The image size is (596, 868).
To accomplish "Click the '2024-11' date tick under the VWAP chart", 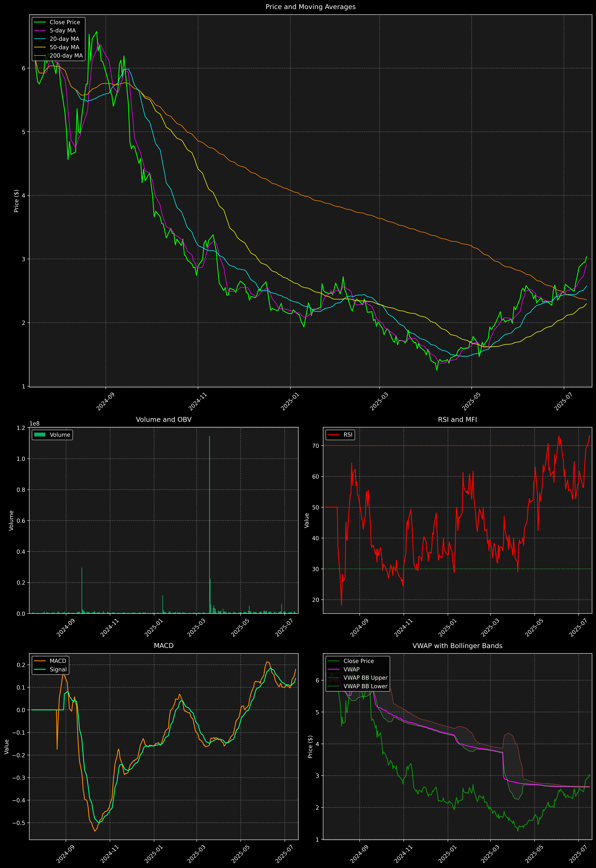I will click(404, 854).
